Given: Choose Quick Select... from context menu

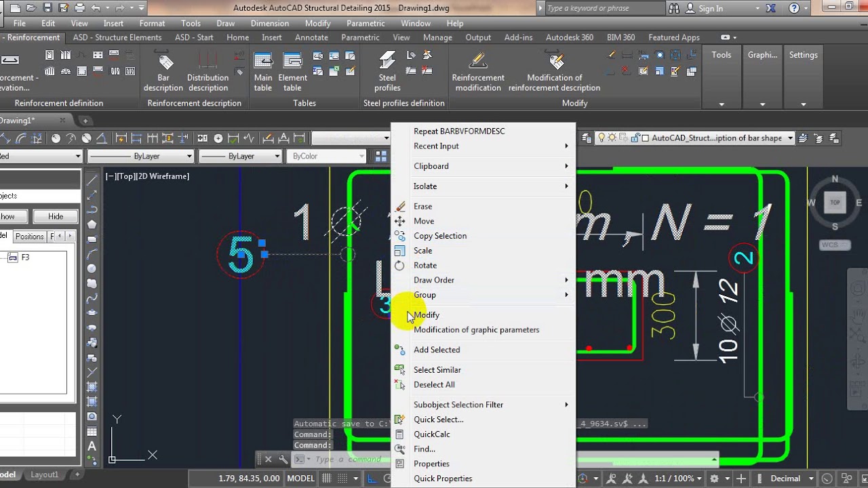Looking at the screenshot, I should pos(484,420).
